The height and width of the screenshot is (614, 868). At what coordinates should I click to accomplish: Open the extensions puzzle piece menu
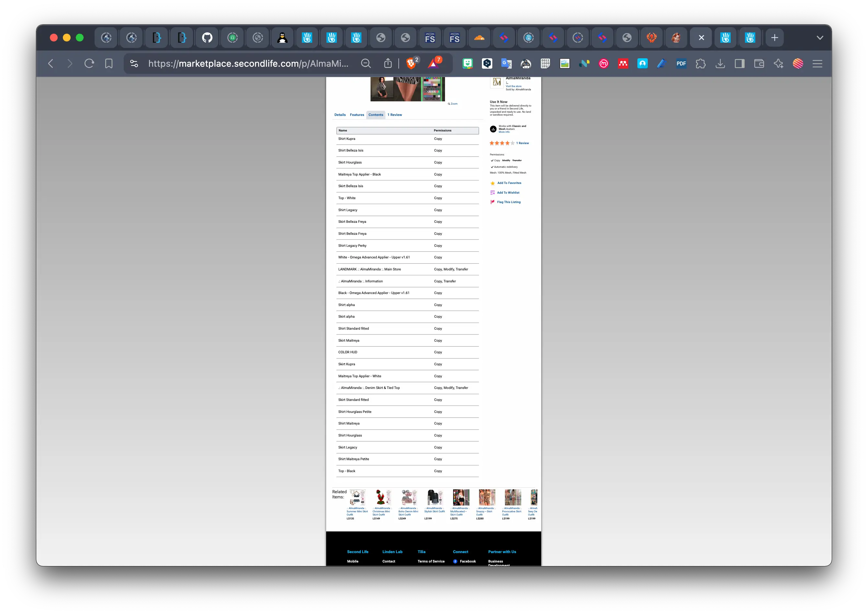(x=701, y=63)
